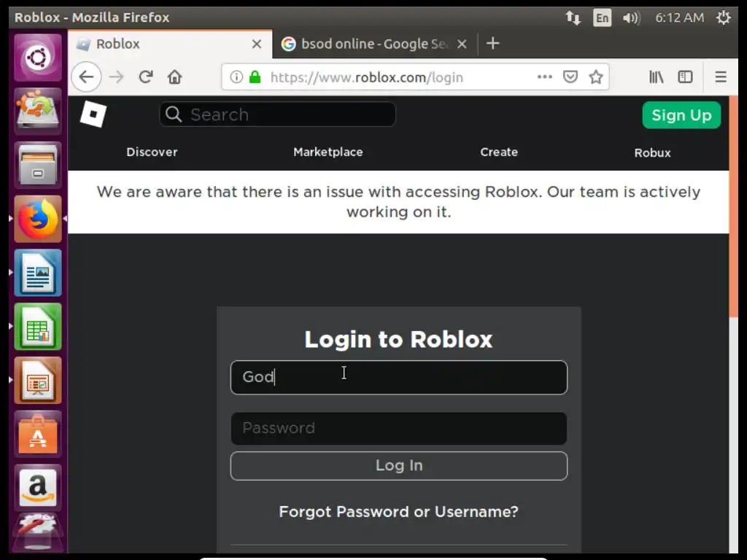Open Ubuntu dash search from launcher
The image size is (747, 560).
pos(38,58)
